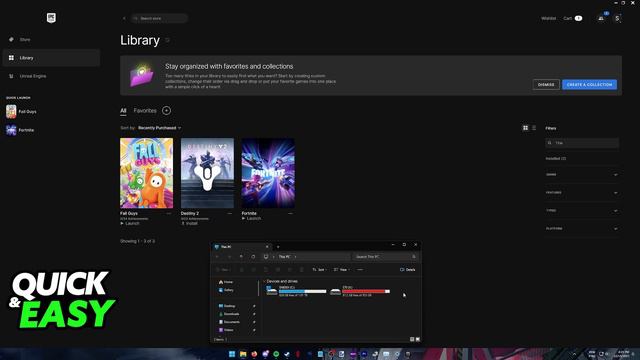Launch Fall Guys from Quick Launch
The image size is (640, 360).
(x=21, y=111)
